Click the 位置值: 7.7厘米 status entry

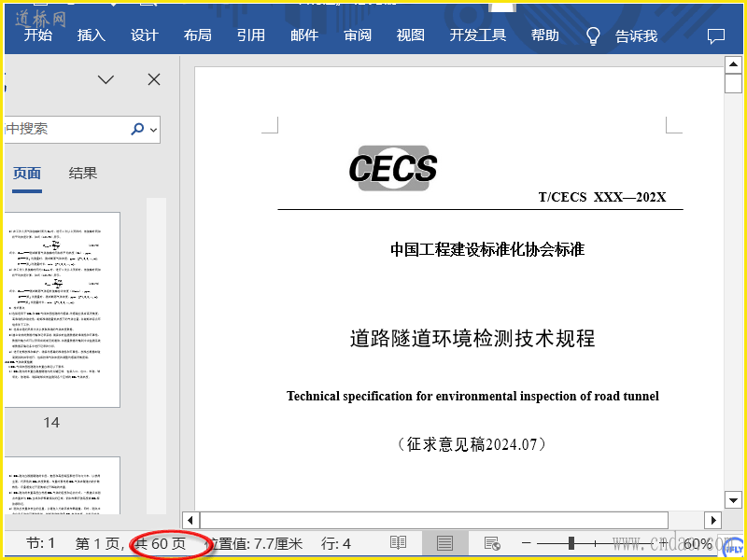253,543
